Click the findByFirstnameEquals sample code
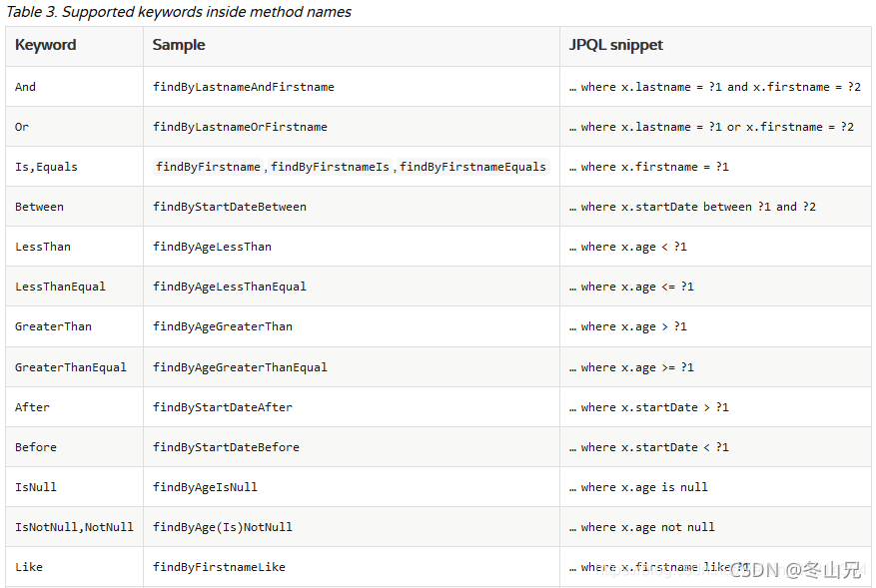The image size is (876, 588). [472, 167]
